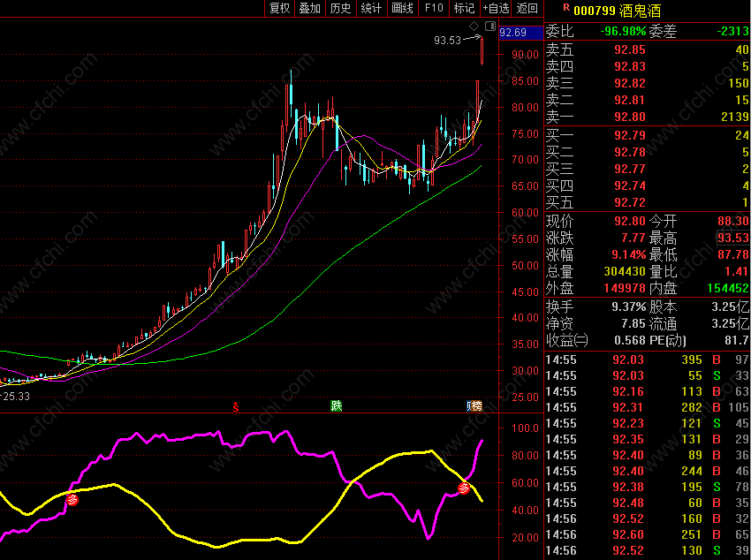Select the 卖三 row price 92.82

(x=630, y=83)
